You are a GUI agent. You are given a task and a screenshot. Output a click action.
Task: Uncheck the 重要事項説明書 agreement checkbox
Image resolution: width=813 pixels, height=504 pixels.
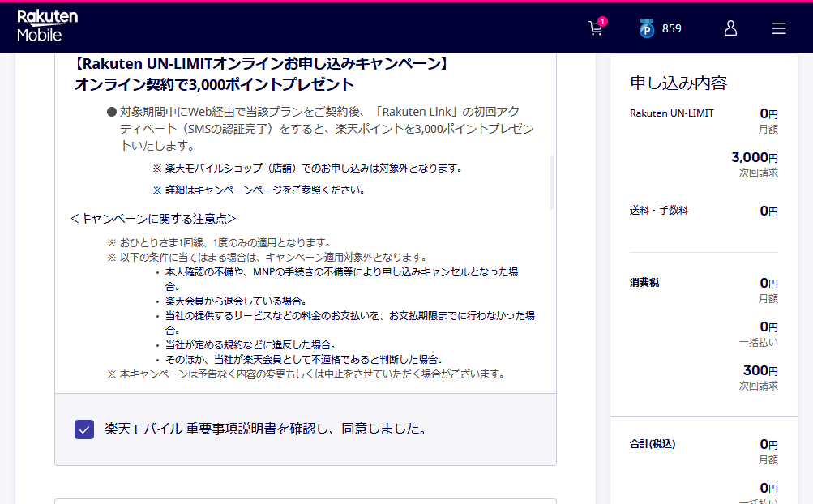tap(84, 429)
